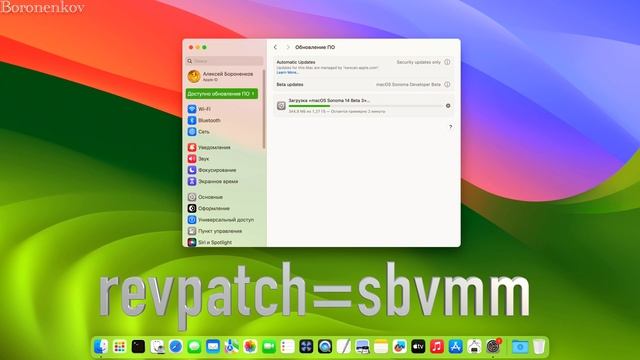Go back with the left chevron
Image resolution: width=640 pixels, height=360 pixels.
click(276, 47)
